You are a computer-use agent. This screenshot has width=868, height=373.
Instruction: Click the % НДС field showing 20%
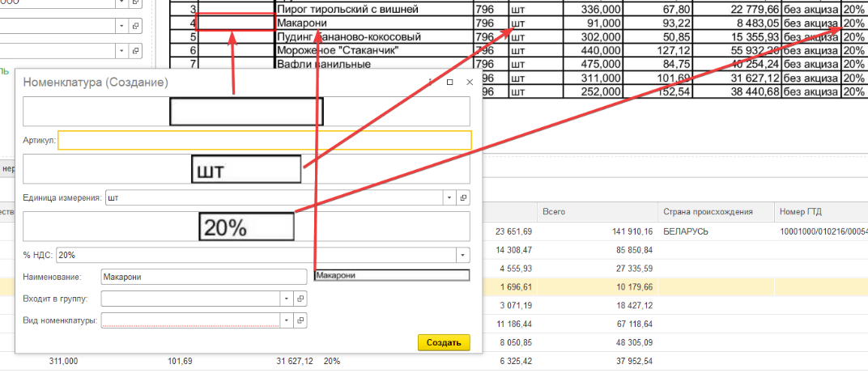257,255
